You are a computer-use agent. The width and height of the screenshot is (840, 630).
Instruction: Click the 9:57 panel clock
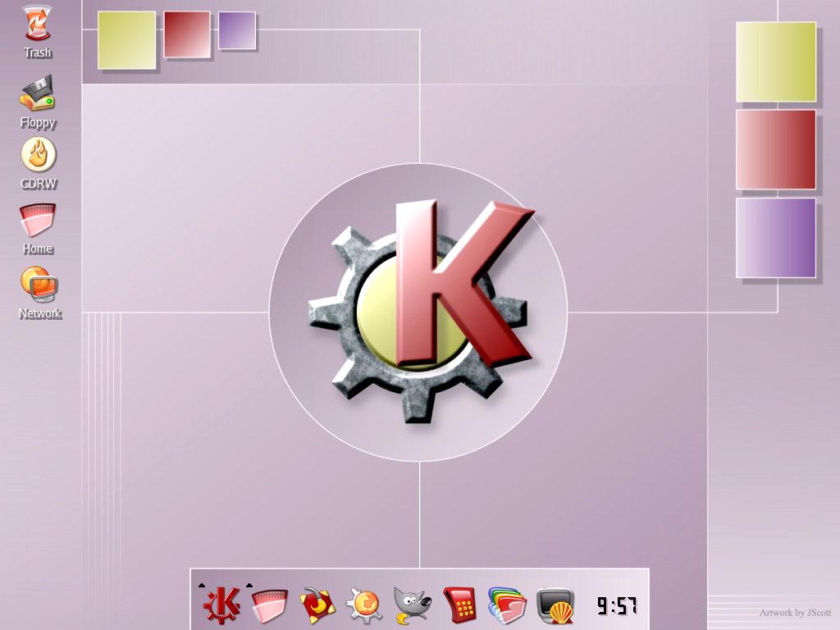[617, 606]
